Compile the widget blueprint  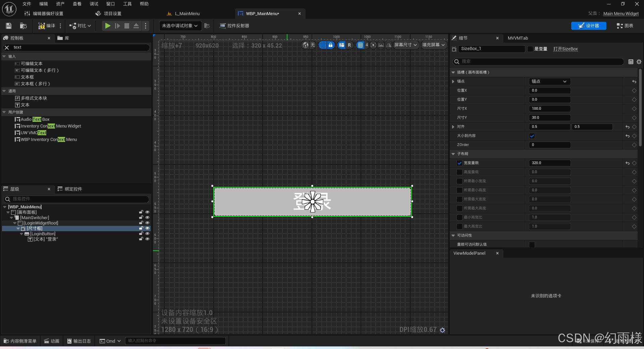(x=47, y=26)
